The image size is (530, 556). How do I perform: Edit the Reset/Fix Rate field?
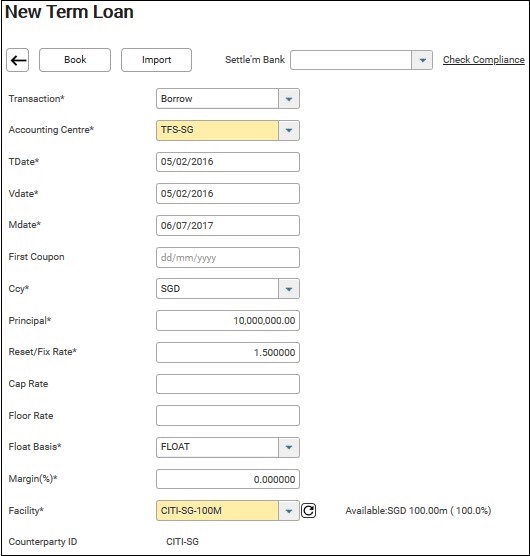tap(228, 352)
